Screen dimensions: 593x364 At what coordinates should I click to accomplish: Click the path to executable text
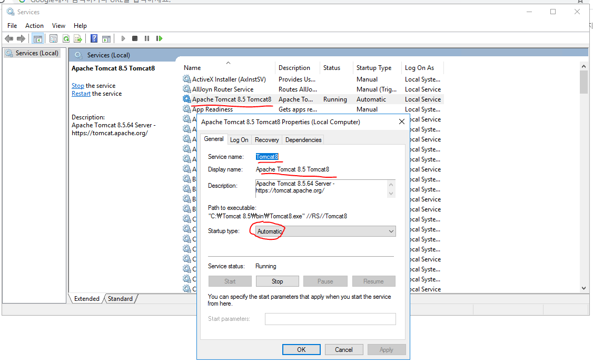pyautogui.click(x=278, y=216)
